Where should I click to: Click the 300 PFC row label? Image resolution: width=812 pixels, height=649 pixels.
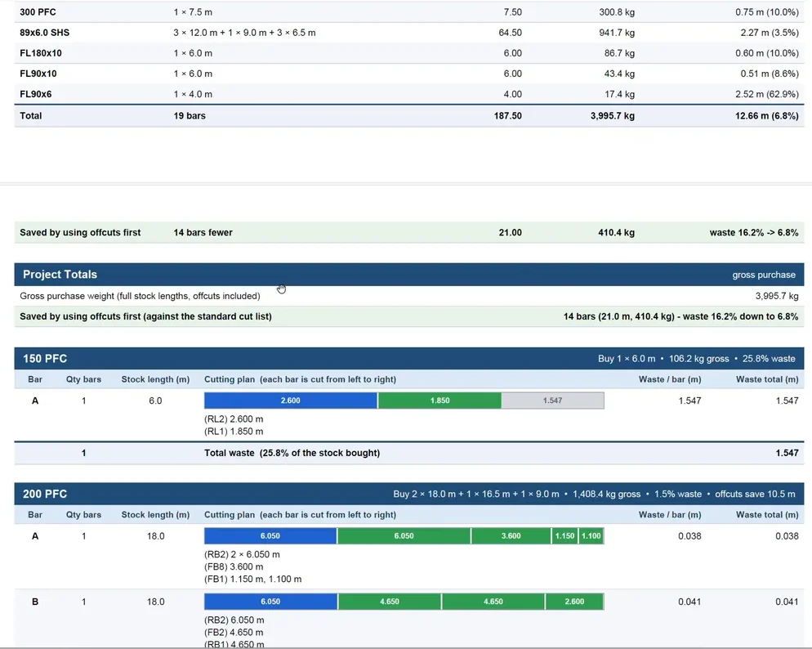point(38,12)
